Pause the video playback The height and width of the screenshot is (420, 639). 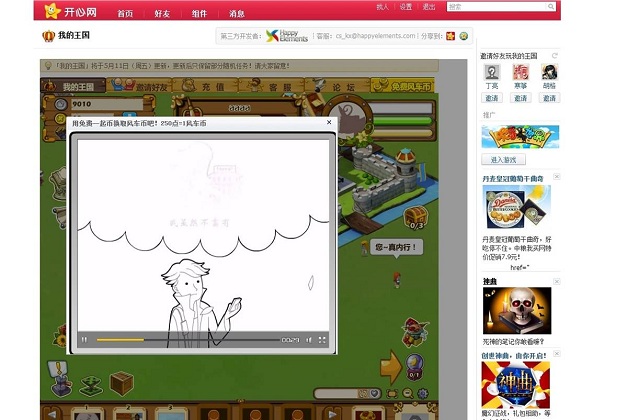pyautogui.click(x=84, y=339)
